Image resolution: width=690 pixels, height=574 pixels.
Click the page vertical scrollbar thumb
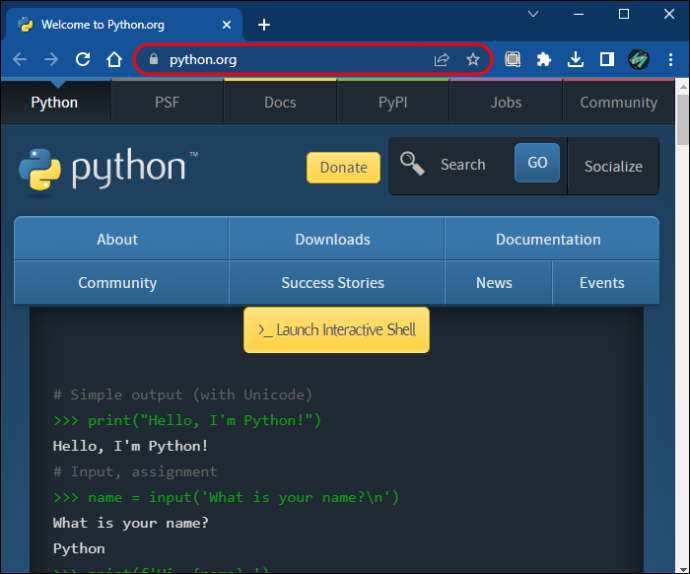683,120
